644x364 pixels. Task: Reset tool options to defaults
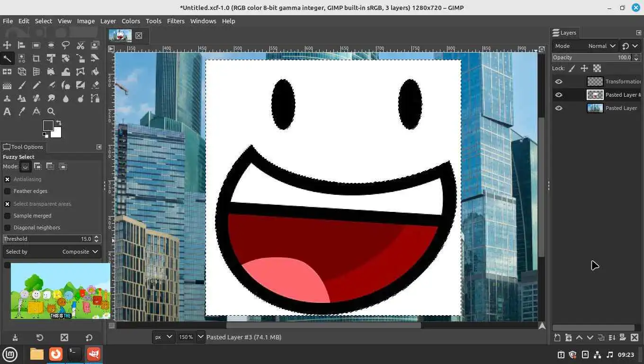coord(89,337)
